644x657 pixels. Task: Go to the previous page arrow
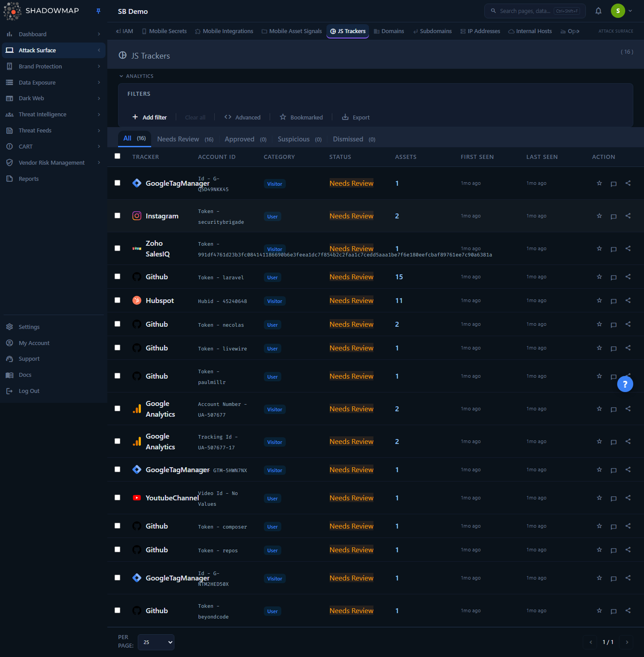(x=591, y=642)
